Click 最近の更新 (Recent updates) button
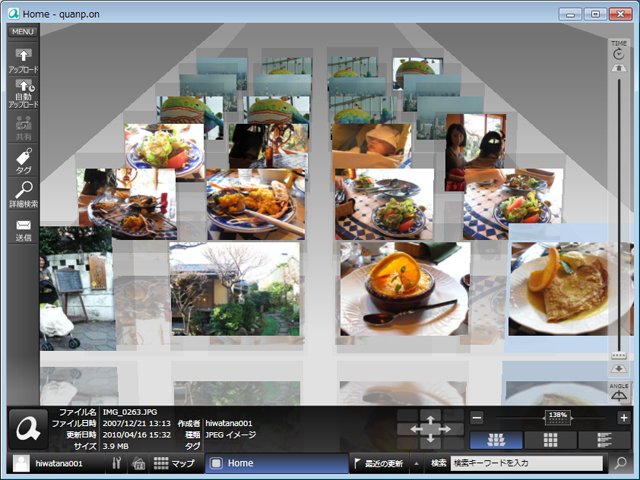 [378, 463]
